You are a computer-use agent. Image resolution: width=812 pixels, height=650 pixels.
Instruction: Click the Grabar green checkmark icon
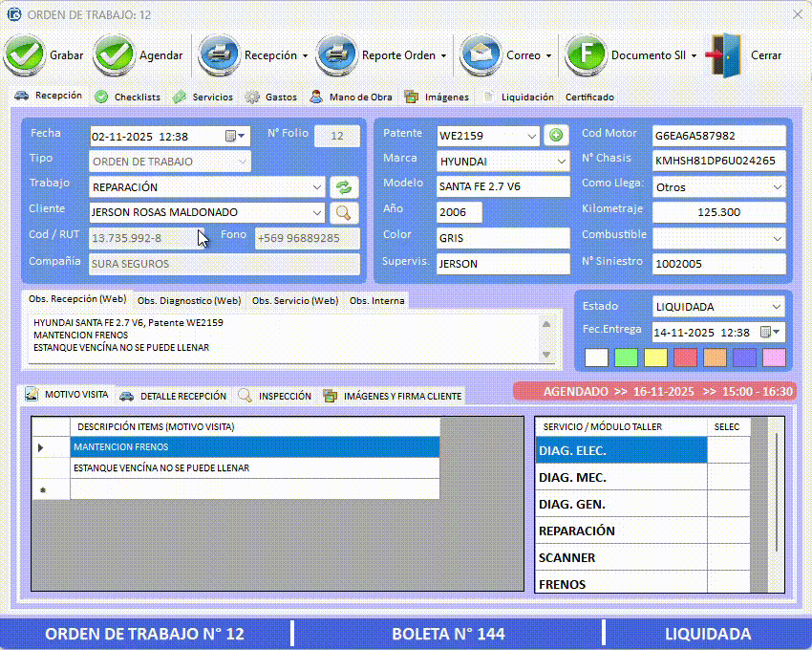click(24, 55)
